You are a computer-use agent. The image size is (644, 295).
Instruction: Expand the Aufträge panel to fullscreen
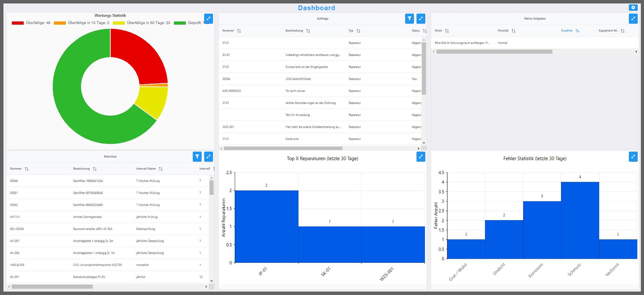[421, 19]
